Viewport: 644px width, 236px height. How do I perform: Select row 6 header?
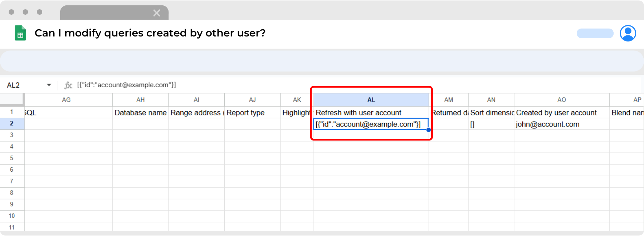point(12,170)
